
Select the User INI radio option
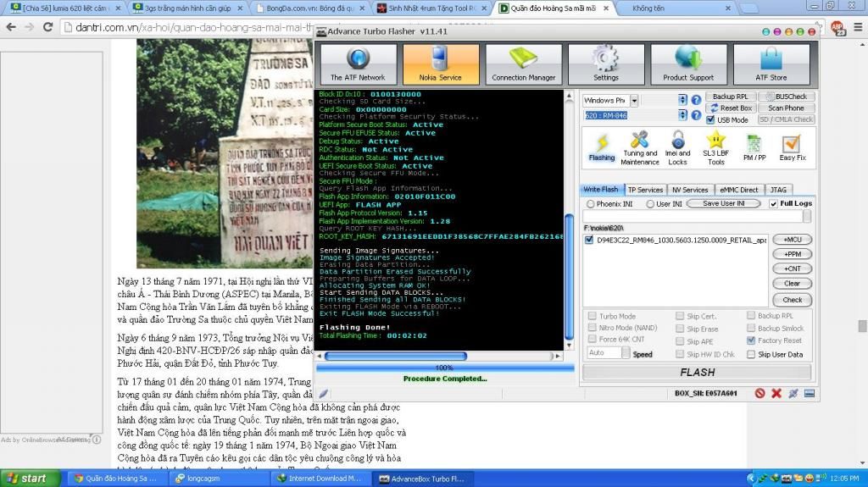pyautogui.click(x=650, y=203)
